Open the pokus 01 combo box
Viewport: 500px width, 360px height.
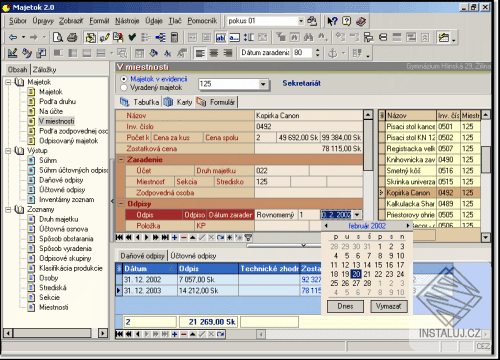[x=301, y=21]
